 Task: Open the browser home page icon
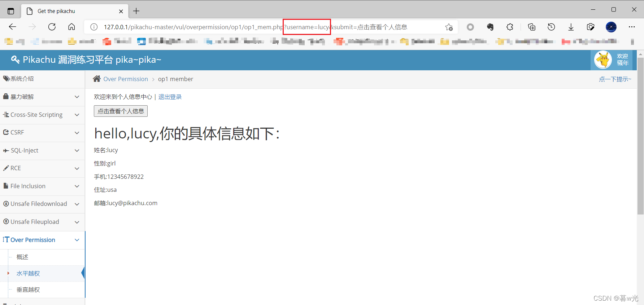[71, 27]
